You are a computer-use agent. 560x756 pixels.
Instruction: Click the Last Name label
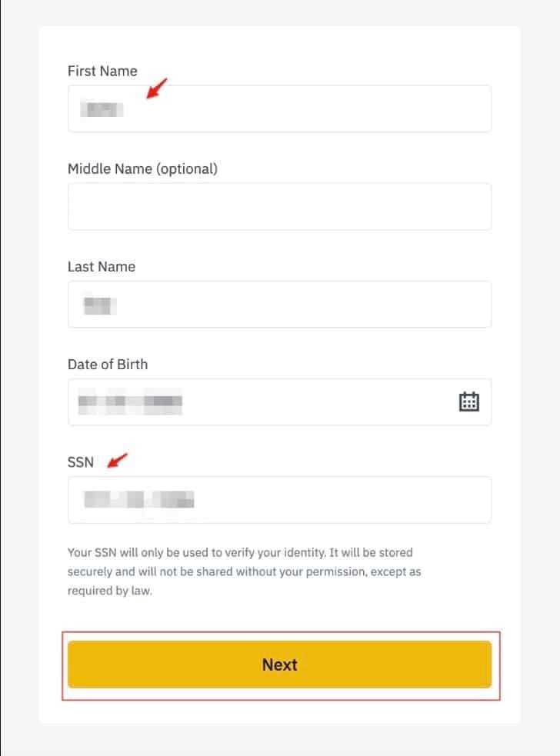click(x=102, y=266)
